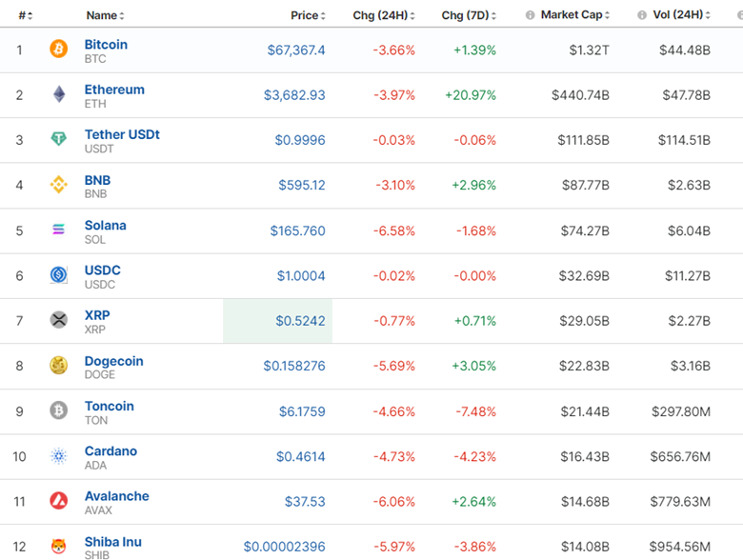Click Bitcoin 24H change -3.66%
The width and height of the screenshot is (743, 560).
click(x=393, y=50)
